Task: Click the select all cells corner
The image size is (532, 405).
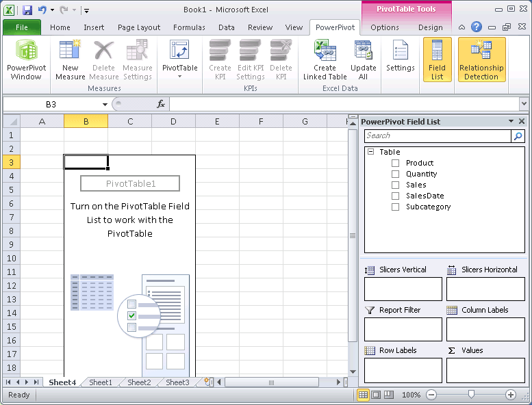Action: point(12,121)
